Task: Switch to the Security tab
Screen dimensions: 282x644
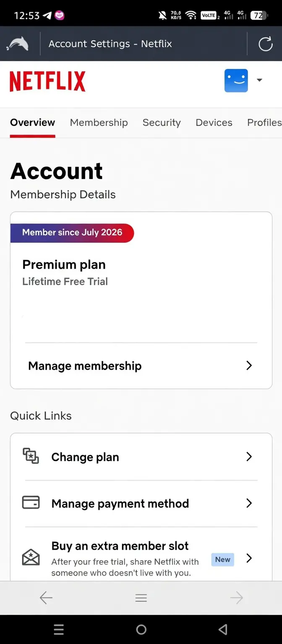Action: (x=162, y=122)
